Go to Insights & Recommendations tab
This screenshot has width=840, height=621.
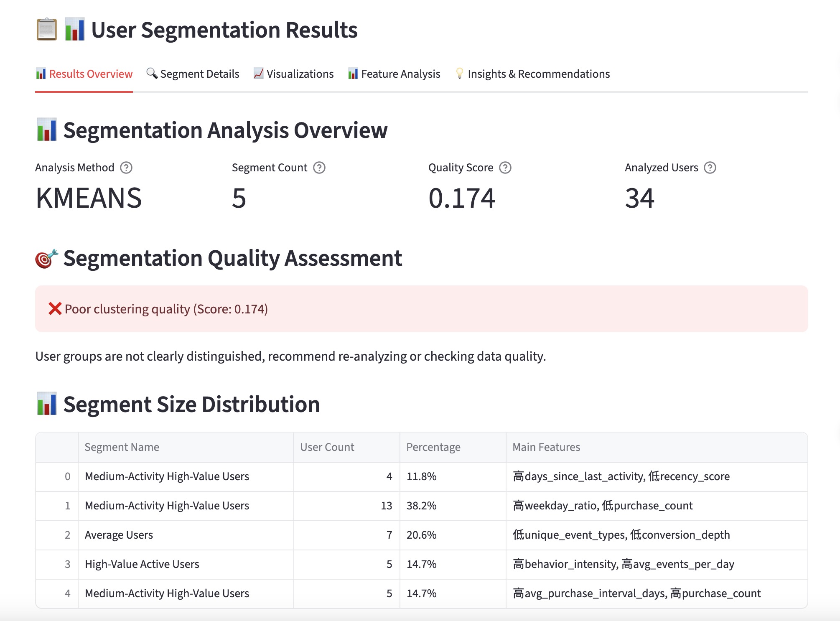click(x=533, y=74)
